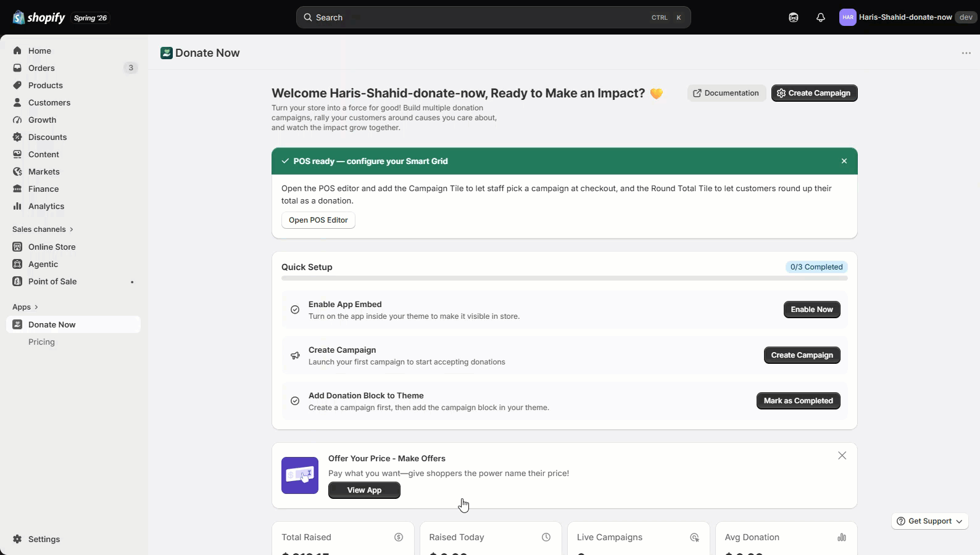
Task: Click the Home icon in the sidebar
Action: 17,51
